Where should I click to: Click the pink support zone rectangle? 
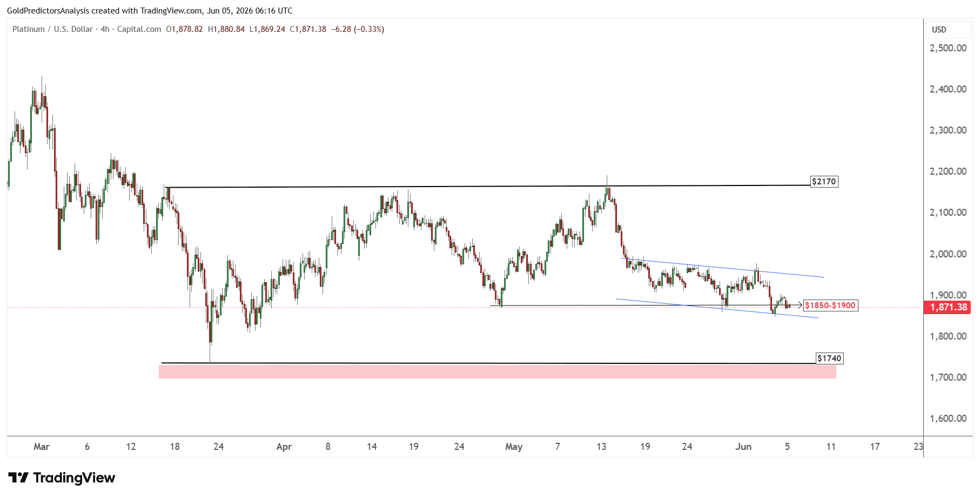pyautogui.click(x=498, y=371)
